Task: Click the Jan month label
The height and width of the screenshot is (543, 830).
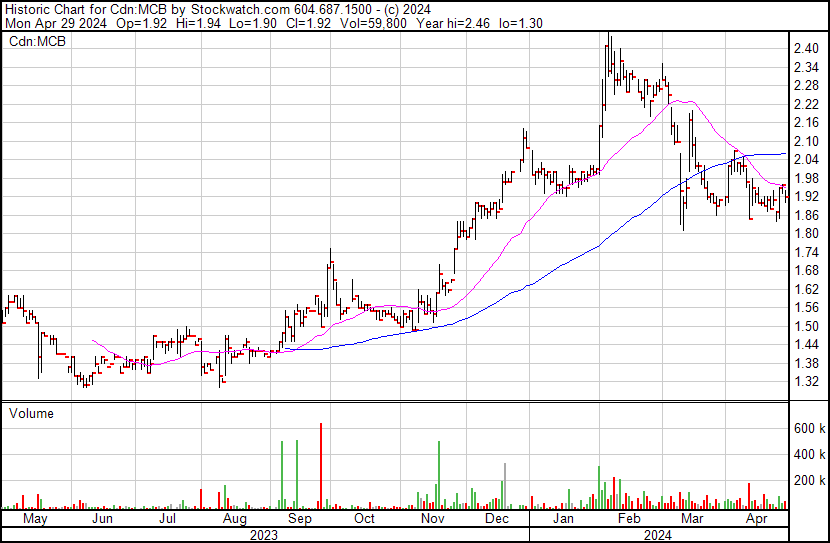Action: click(x=563, y=519)
